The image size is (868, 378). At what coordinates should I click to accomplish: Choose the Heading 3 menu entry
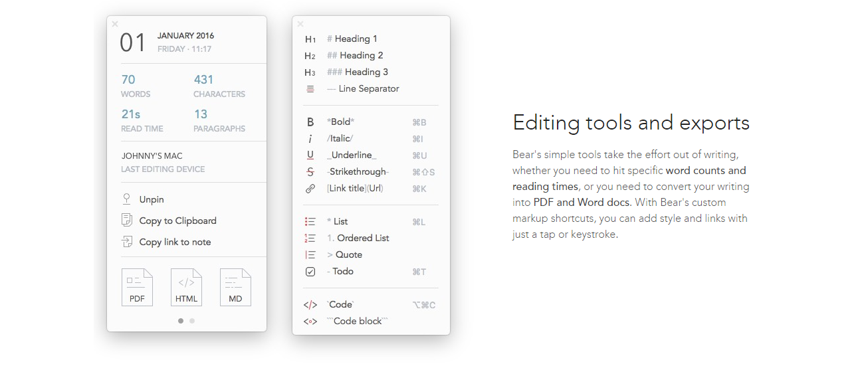(358, 72)
